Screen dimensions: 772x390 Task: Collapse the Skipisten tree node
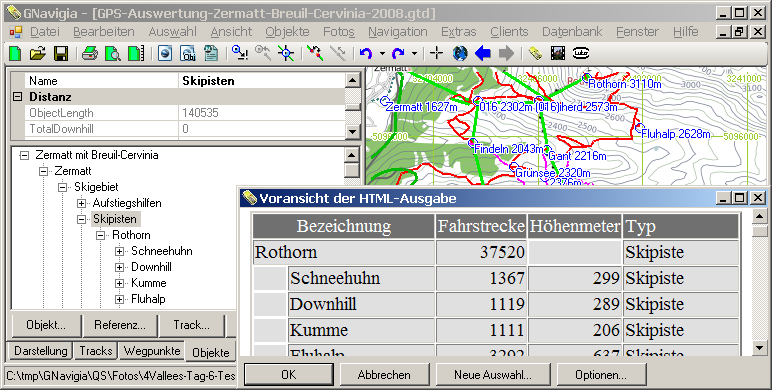(81, 219)
